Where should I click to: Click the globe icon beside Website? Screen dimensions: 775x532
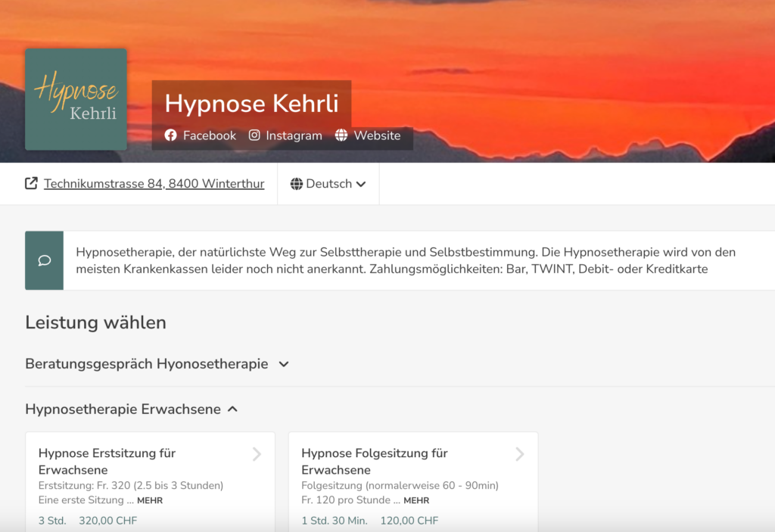click(x=341, y=135)
